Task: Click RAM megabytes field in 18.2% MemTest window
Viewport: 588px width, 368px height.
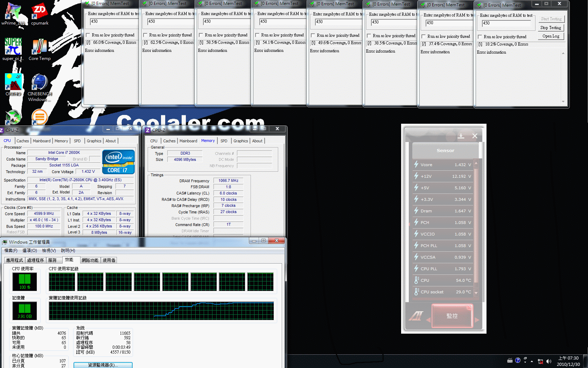Action: click(506, 23)
